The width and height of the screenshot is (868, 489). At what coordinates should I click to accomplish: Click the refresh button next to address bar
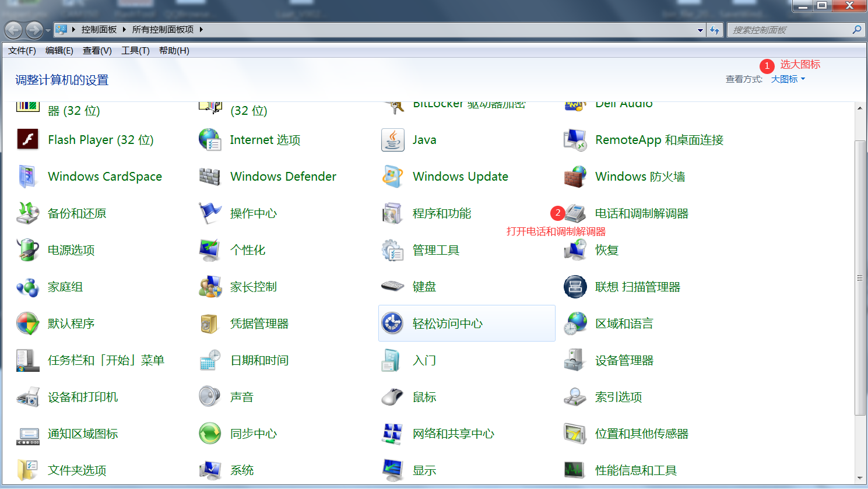click(x=715, y=30)
